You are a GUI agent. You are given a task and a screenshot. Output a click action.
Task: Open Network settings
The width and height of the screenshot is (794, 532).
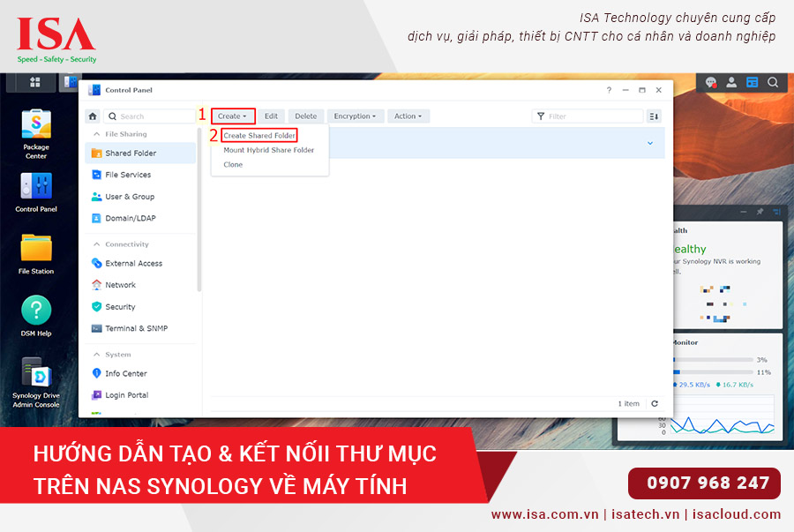140,285
